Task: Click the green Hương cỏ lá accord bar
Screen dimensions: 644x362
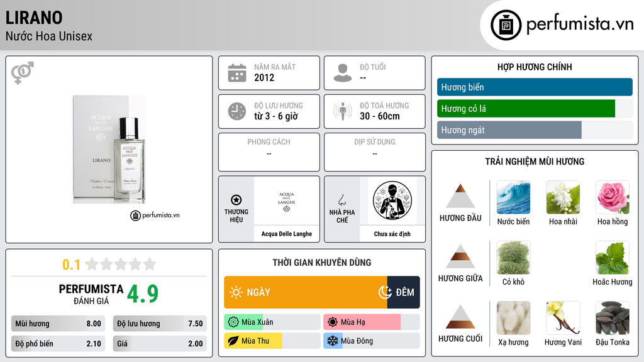Action: (526, 108)
